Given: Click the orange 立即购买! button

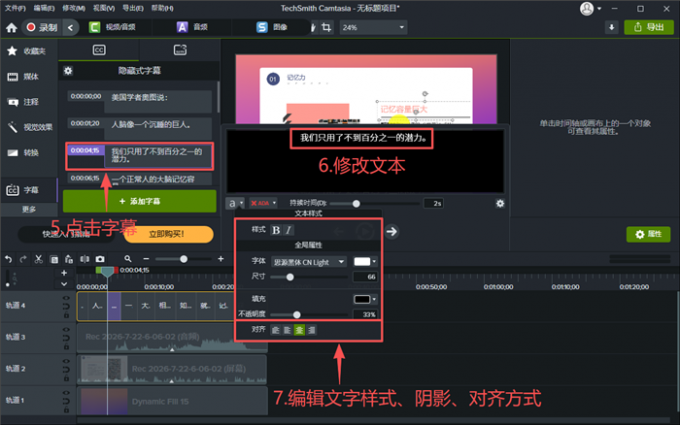Looking at the screenshot, I should point(169,234).
